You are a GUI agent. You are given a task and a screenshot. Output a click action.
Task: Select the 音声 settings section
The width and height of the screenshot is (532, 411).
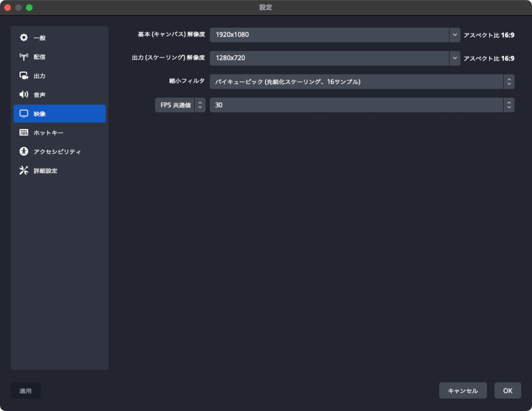(x=60, y=95)
